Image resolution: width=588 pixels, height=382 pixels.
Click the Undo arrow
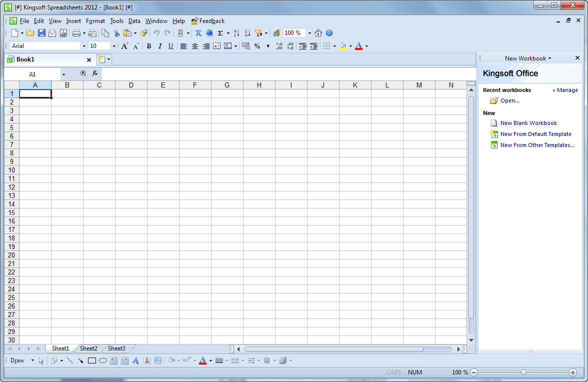pyautogui.click(x=156, y=33)
